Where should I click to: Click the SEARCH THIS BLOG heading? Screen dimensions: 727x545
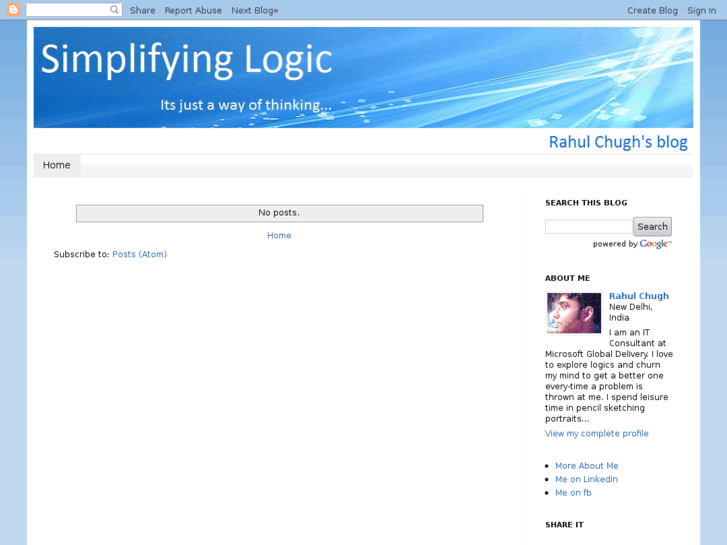pos(586,203)
